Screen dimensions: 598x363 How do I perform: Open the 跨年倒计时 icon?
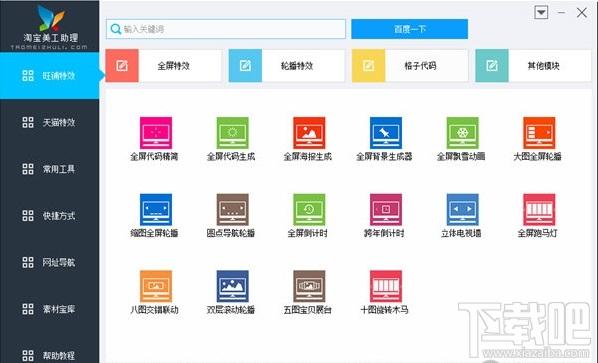[x=386, y=209]
